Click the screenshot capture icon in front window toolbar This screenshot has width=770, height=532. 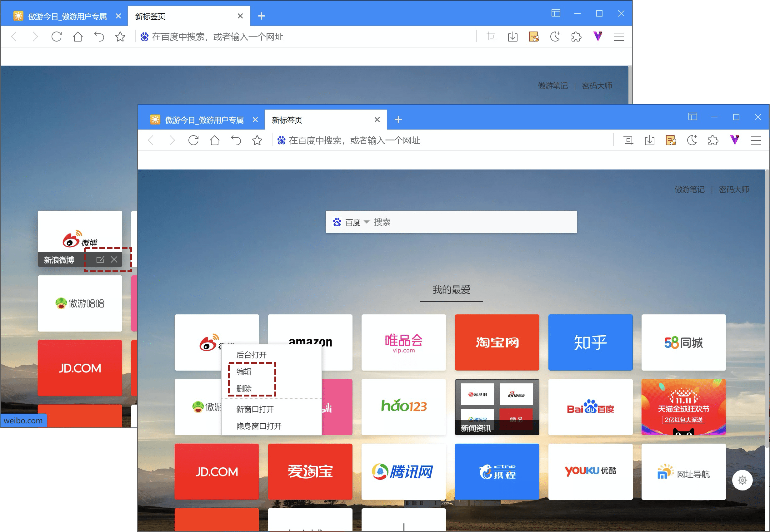[x=628, y=140]
